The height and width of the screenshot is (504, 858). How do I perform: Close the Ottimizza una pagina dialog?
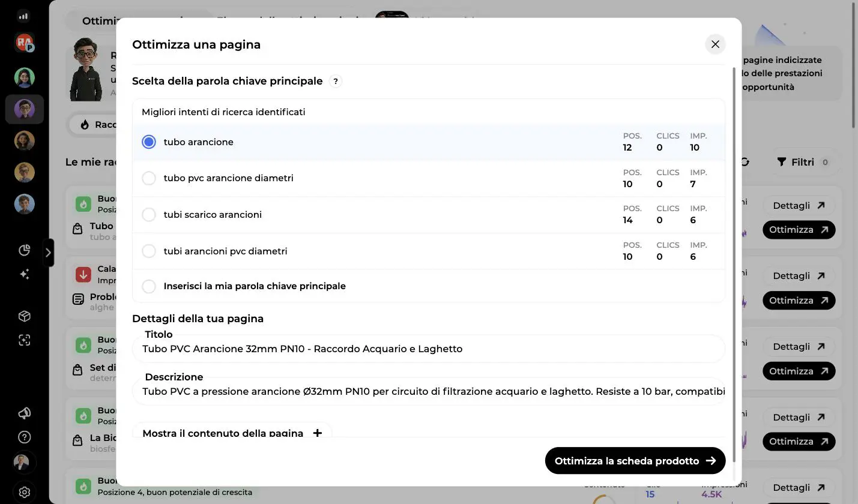point(715,44)
